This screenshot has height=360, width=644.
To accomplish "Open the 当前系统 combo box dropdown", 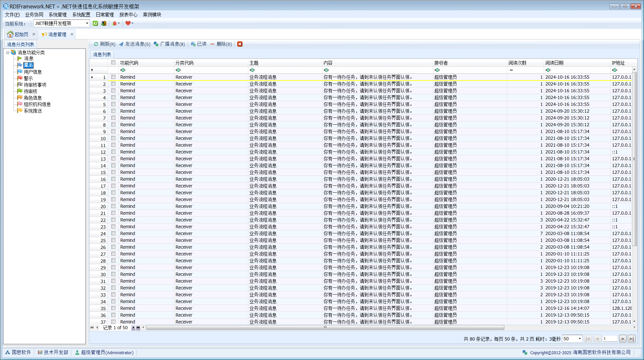I will tap(87, 23).
